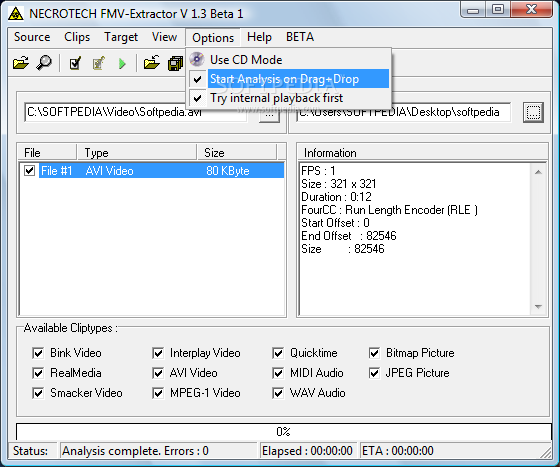The height and width of the screenshot is (467, 560).
Task: Sort by the Type column header
Action: [136, 153]
